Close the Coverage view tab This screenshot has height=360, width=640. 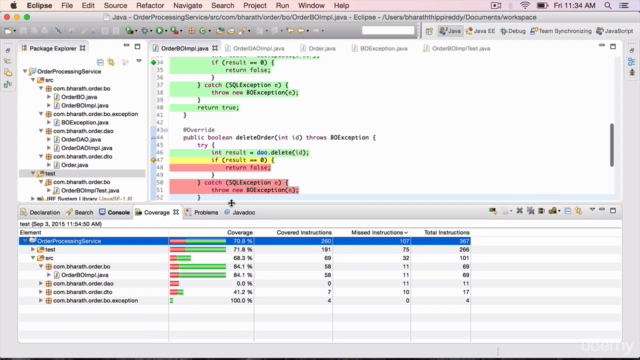[x=176, y=212]
